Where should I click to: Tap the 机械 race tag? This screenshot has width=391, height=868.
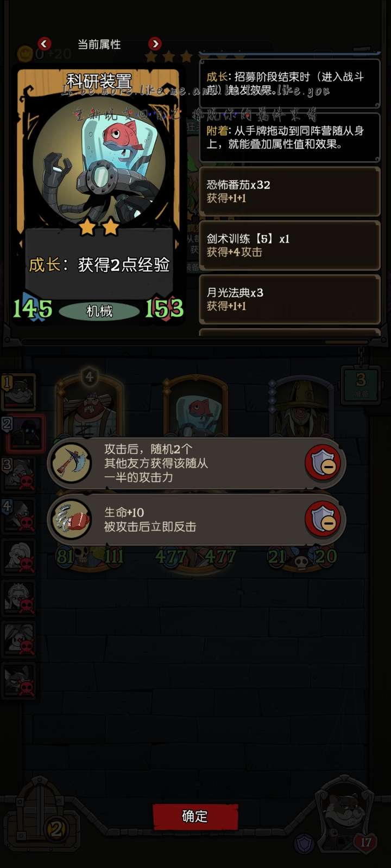point(99,311)
